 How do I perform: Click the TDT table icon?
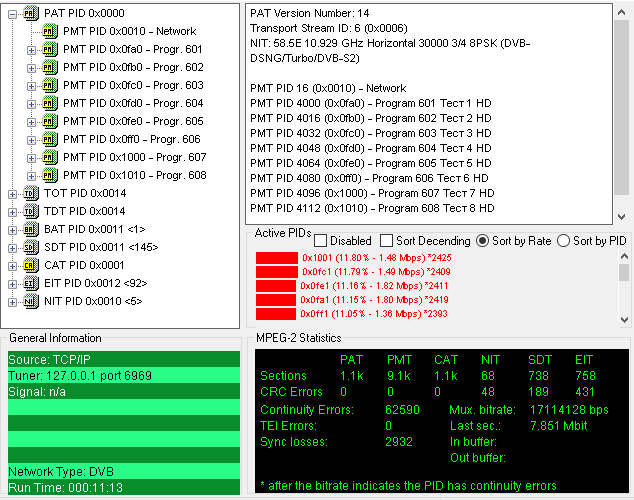[x=31, y=211]
